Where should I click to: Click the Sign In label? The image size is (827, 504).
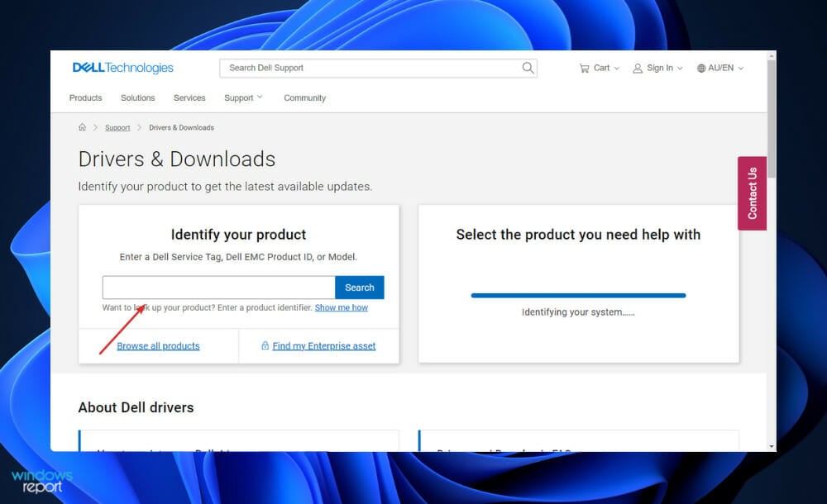(x=660, y=68)
